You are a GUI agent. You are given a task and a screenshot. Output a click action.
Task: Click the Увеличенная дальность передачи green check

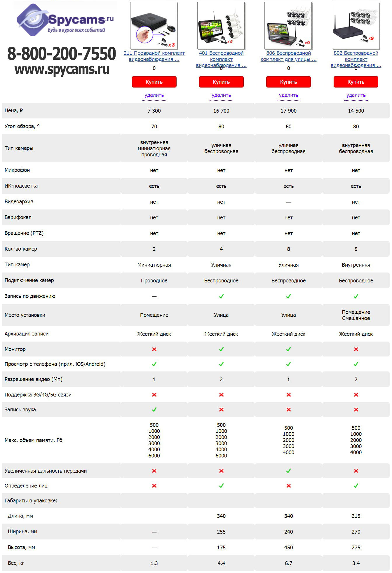point(288,471)
